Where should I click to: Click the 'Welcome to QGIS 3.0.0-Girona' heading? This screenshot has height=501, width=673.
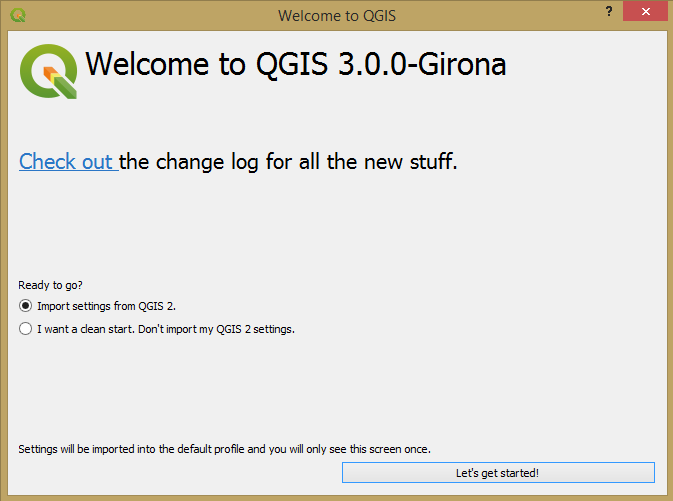pos(296,64)
